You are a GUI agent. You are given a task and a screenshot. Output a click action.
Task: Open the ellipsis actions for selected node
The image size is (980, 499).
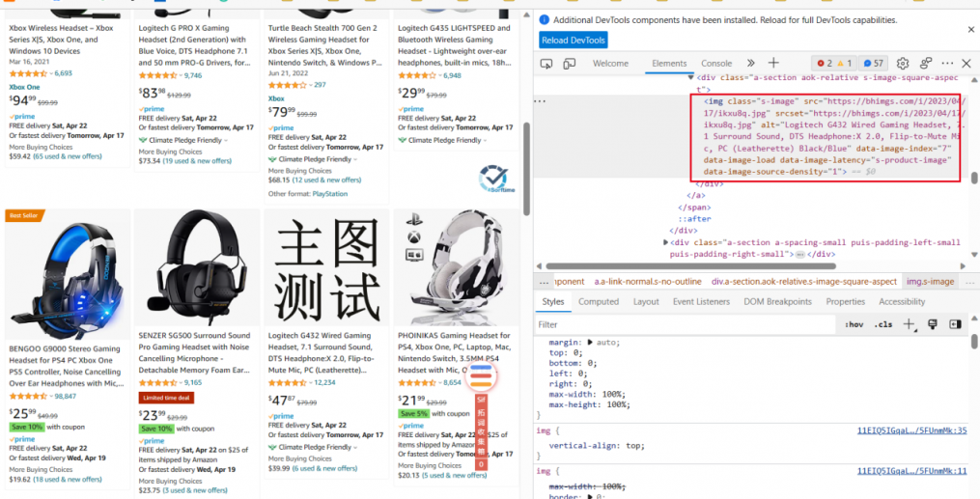tap(541, 100)
